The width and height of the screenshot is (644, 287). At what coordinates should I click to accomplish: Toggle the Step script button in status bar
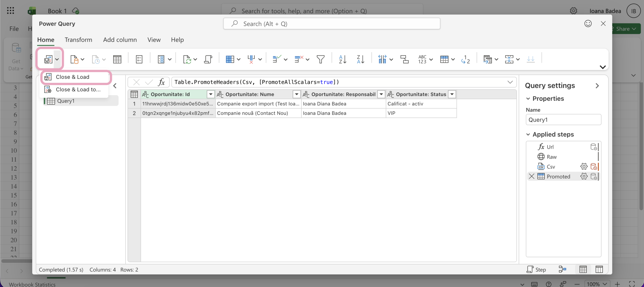tap(536, 269)
